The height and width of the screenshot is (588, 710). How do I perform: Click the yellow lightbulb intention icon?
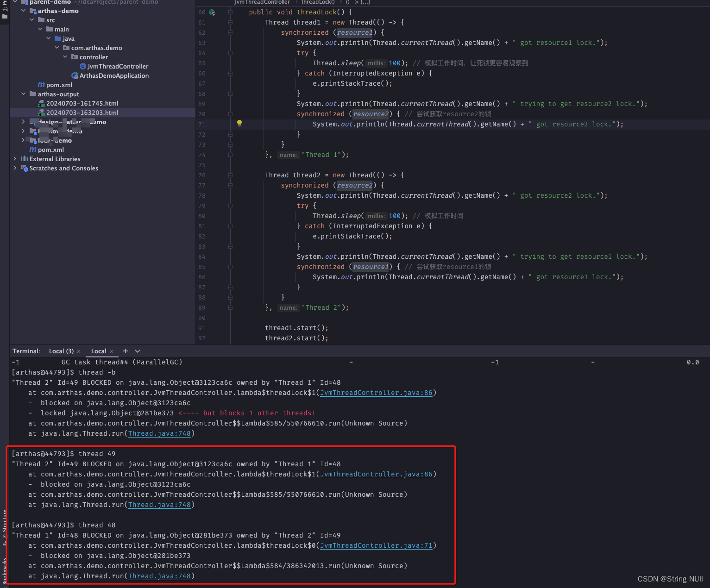point(239,123)
